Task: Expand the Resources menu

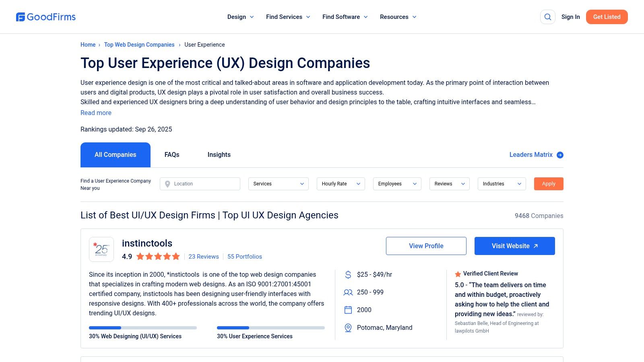Action: click(x=398, y=17)
